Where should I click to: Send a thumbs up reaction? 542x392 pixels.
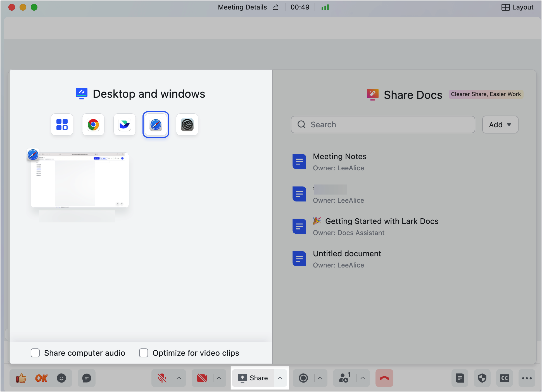(21, 378)
